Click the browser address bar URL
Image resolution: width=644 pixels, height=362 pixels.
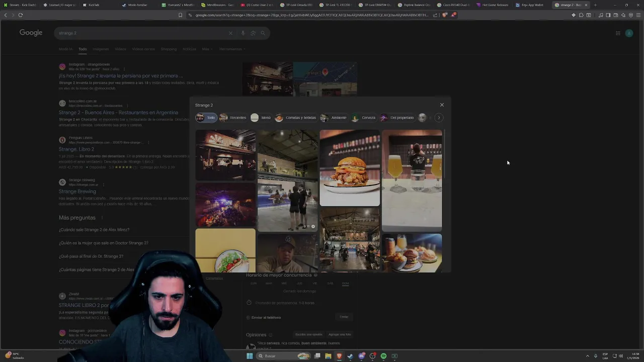click(x=311, y=15)
